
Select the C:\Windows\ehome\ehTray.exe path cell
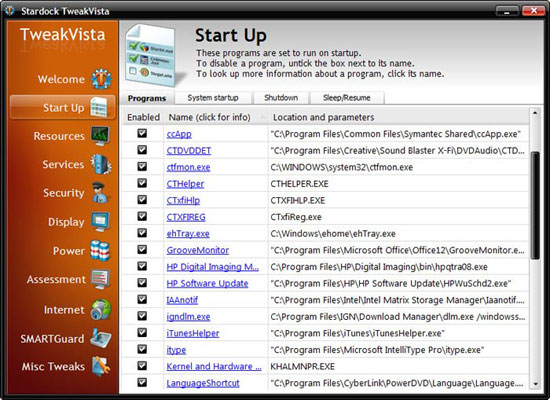(x=398, y=234)
